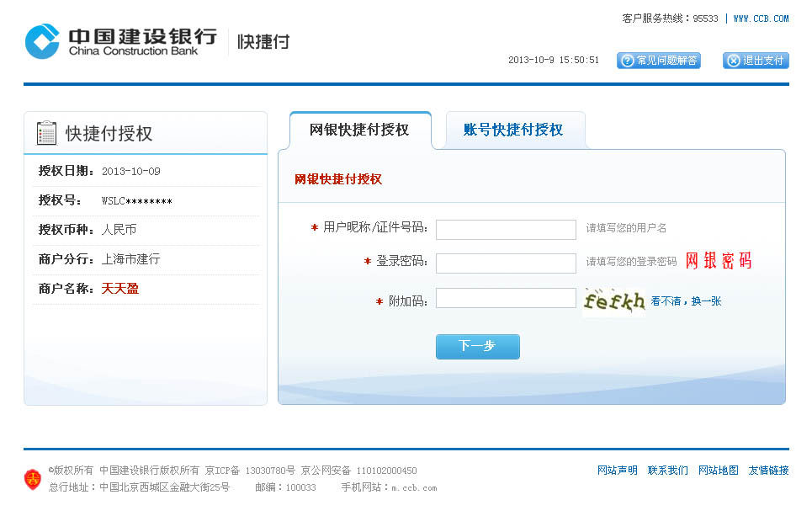Click the hint 请填写您的用户名
This screenshot has height=516, width=812.
626,228
